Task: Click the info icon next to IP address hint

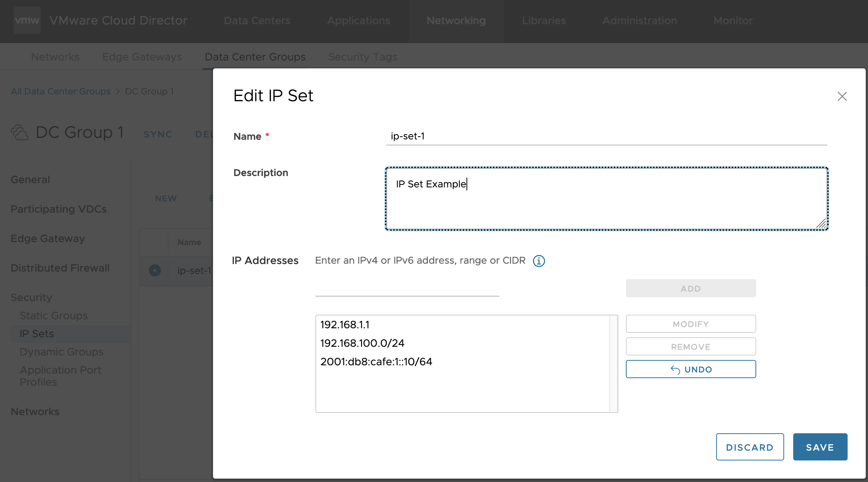Action: 539,261
